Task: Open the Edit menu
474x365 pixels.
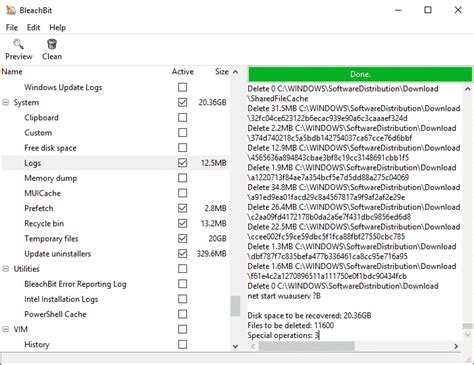Action: pyautogui.click(x=33, y=28)
